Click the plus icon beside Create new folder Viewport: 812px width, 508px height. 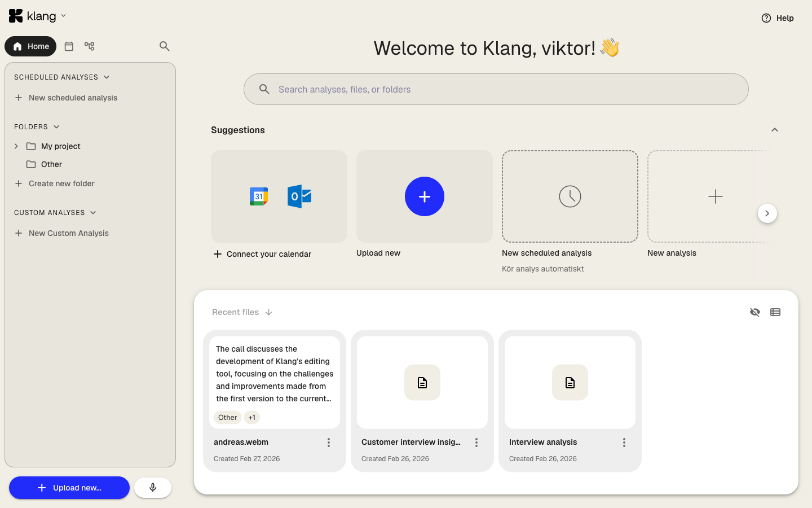pos(19,183)
